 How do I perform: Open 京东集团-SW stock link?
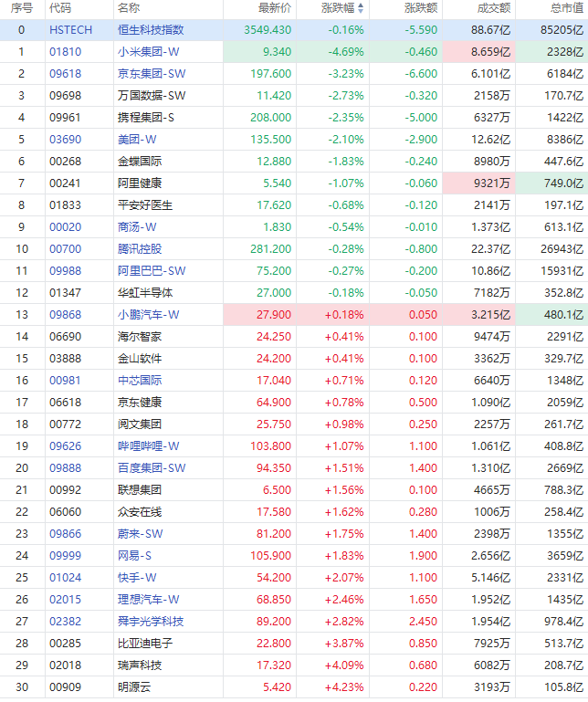(x=152, y=74)
